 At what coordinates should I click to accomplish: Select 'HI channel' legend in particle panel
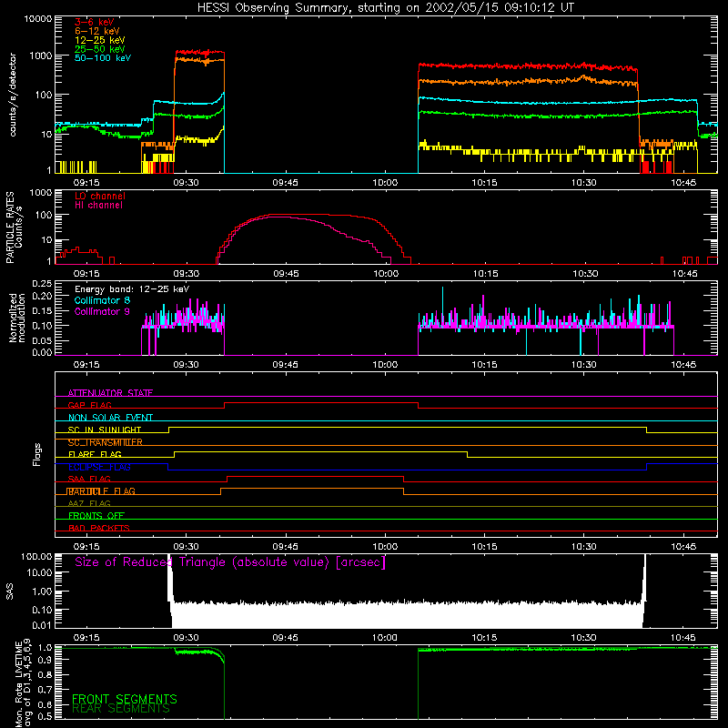point(98,206)
